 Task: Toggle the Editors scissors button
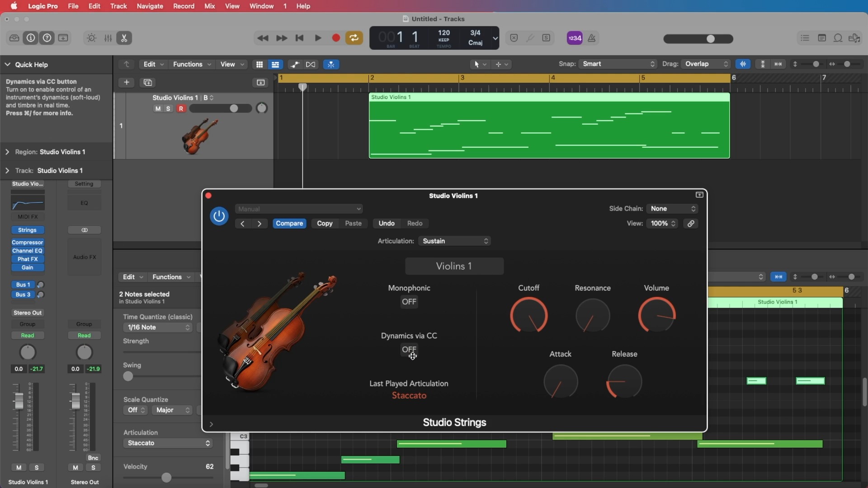click(x=124, y=38)
